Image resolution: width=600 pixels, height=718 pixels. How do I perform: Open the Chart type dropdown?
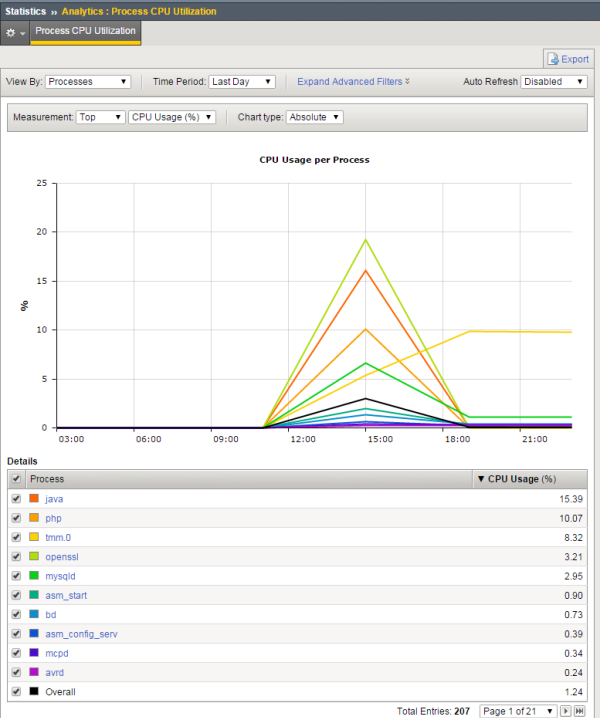[314, 117]
